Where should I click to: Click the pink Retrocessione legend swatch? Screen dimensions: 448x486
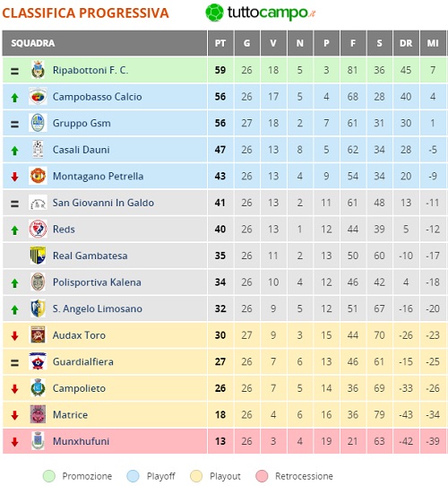263,476
